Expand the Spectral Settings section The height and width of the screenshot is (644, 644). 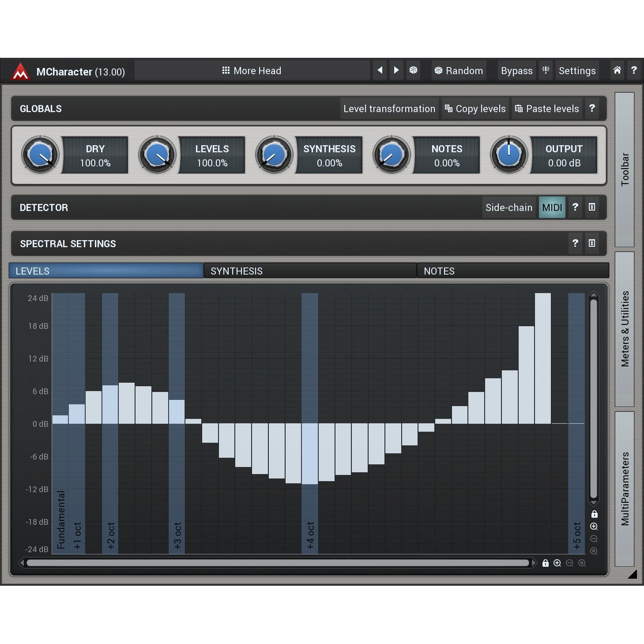(592, 244)
